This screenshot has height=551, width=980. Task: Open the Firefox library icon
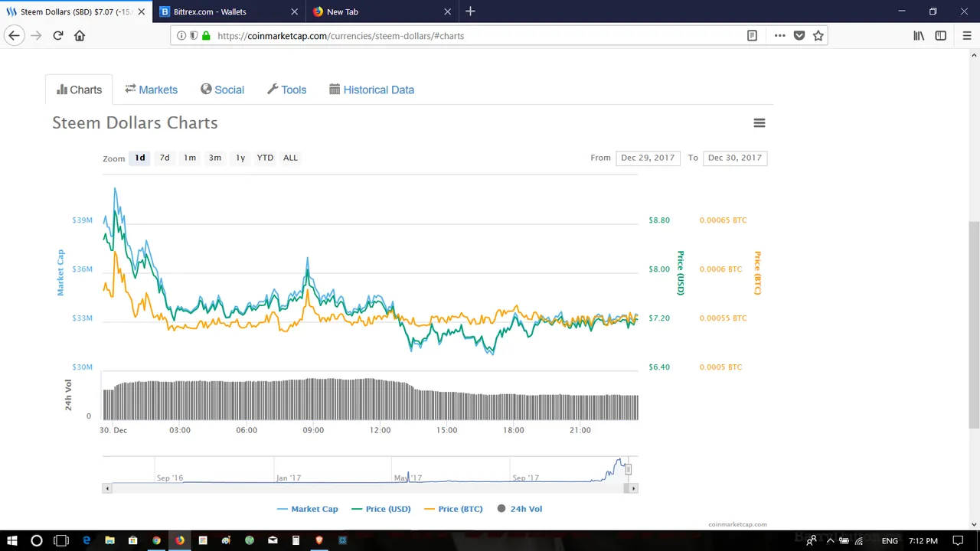(919, 35)
